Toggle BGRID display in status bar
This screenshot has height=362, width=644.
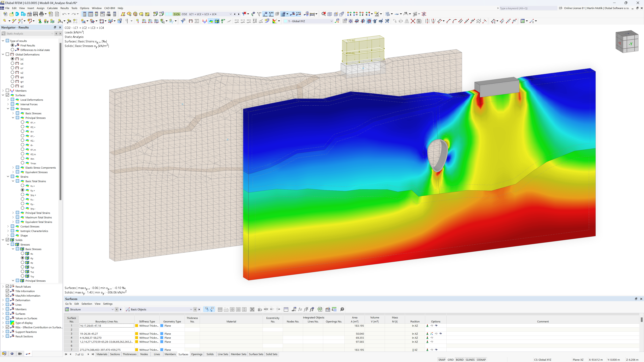pos(460,359)
